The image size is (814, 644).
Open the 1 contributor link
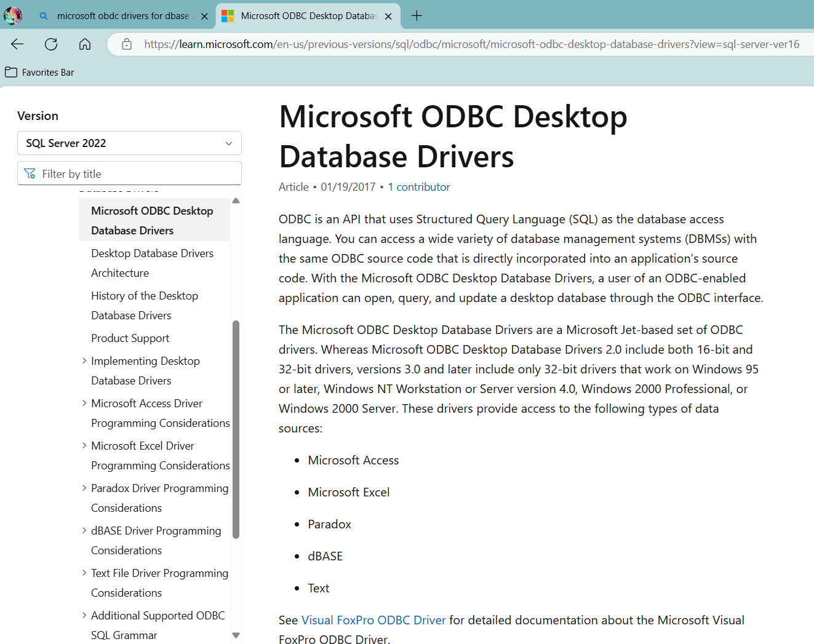click(x=418, y=187)
